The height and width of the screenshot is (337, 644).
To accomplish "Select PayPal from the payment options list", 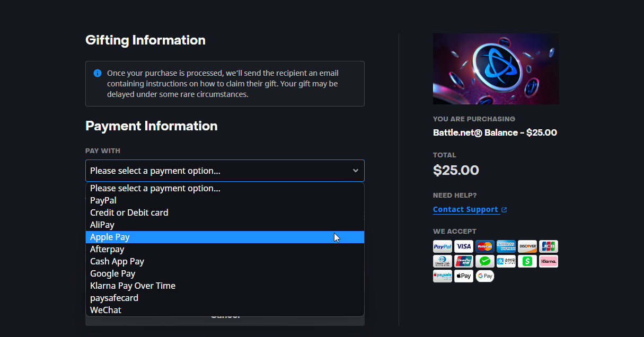I will tap(103, 200).
